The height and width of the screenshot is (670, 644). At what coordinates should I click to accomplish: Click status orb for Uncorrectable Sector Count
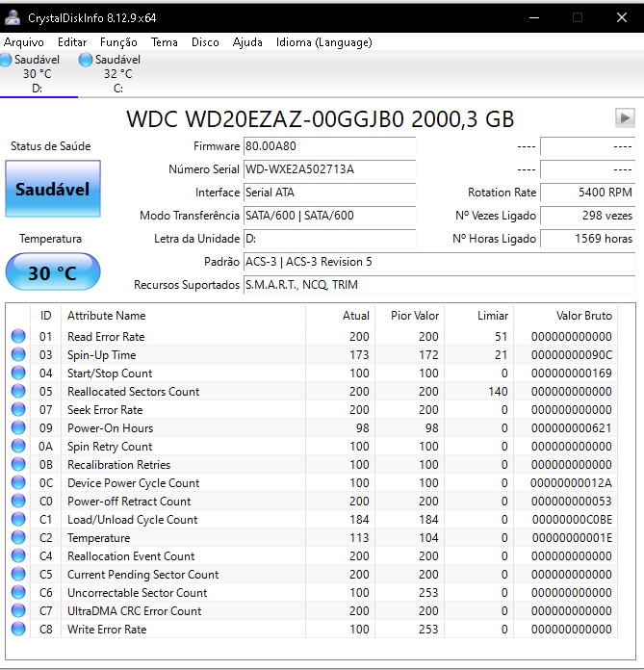tap(18, 593)
